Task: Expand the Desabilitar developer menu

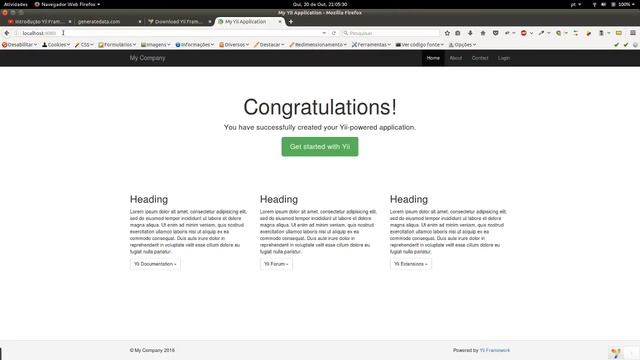Action: 19,44
